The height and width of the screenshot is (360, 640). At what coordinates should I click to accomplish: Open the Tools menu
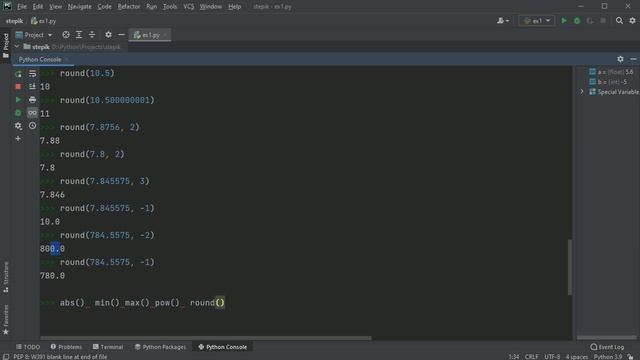click(x=170, y=7)
